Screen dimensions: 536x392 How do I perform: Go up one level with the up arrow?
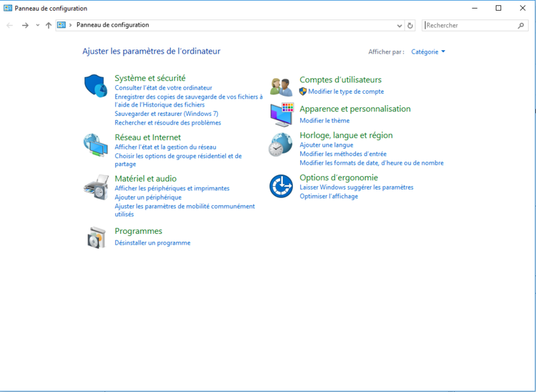48,25
